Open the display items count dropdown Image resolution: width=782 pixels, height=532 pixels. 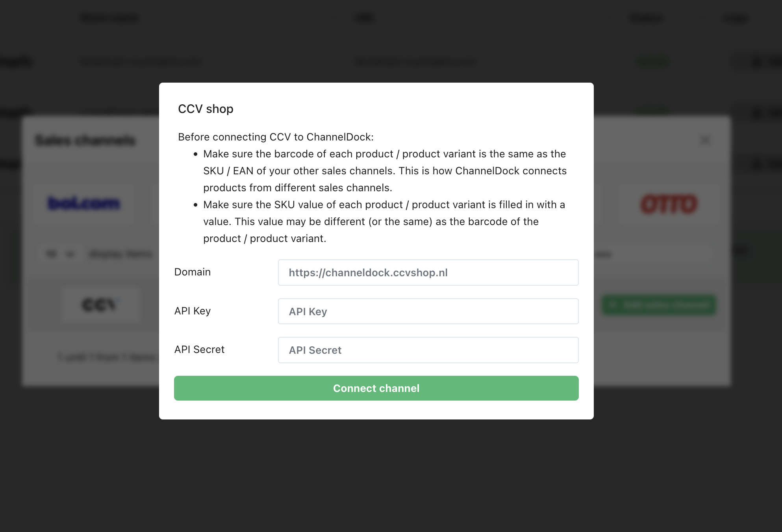point(60,254)
